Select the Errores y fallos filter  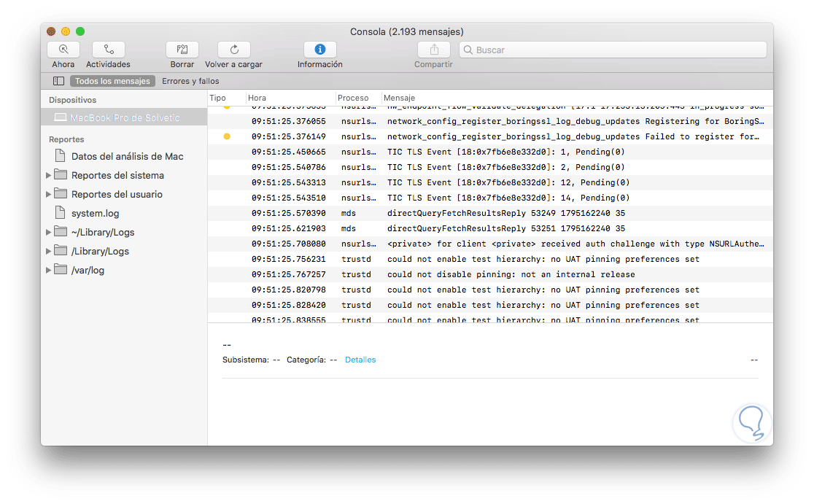click(190, 81)
